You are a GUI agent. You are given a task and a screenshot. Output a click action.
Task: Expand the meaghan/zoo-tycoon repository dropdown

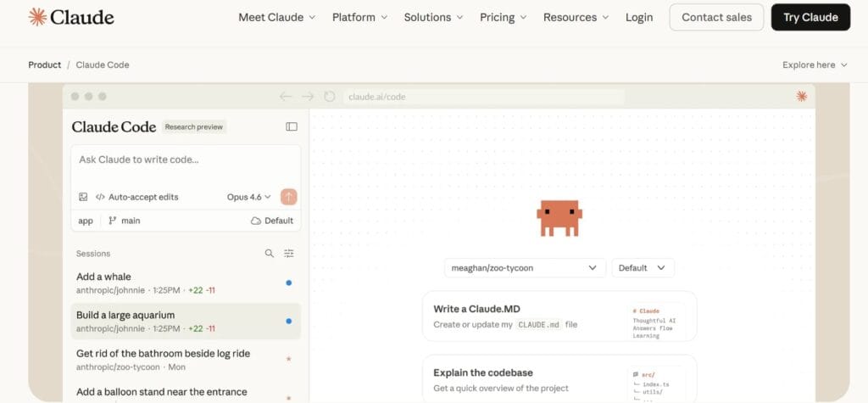click(x=525, y=267)
